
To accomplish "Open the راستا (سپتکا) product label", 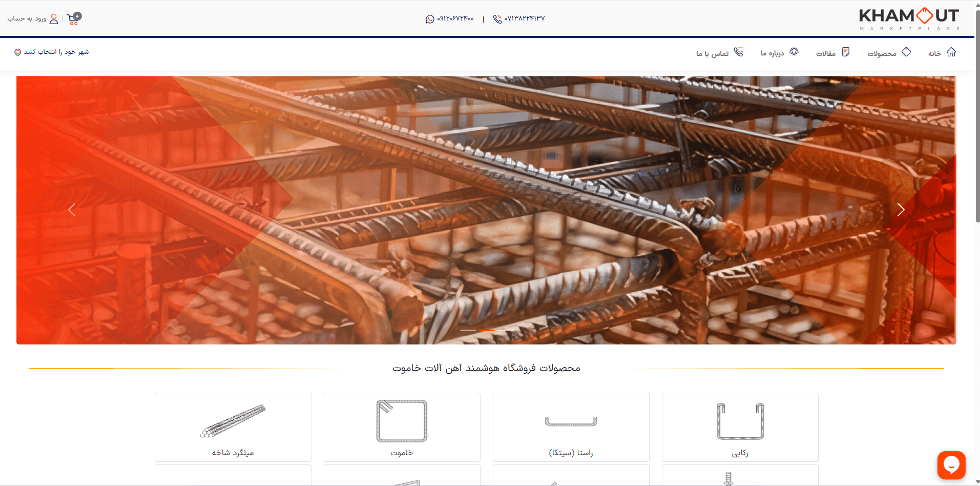I will tap(571, 453).
